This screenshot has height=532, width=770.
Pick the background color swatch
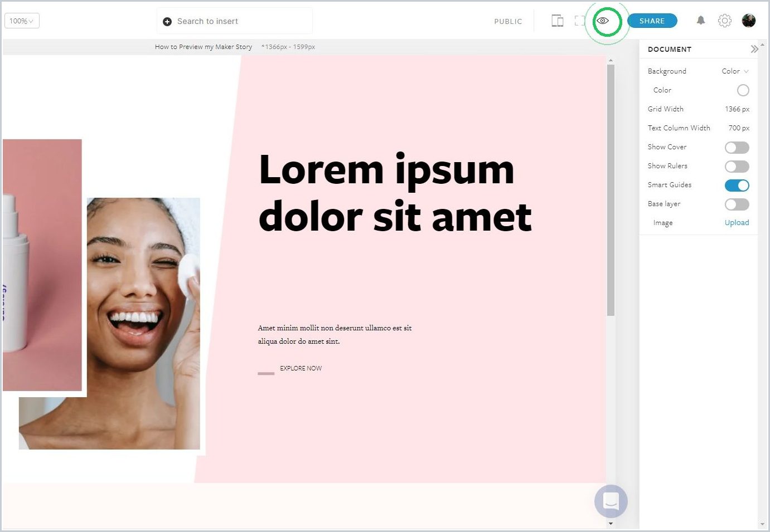(743, 90)
